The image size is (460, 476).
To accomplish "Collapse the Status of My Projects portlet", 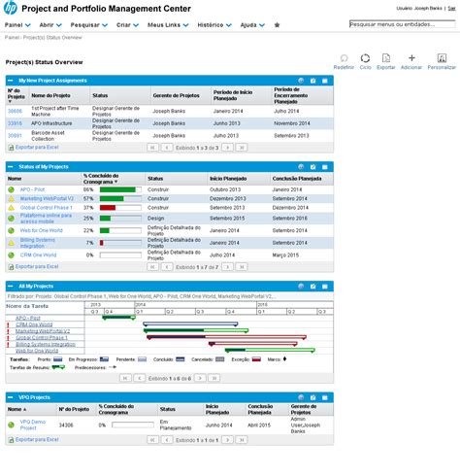I will click(x=11, y=167).
